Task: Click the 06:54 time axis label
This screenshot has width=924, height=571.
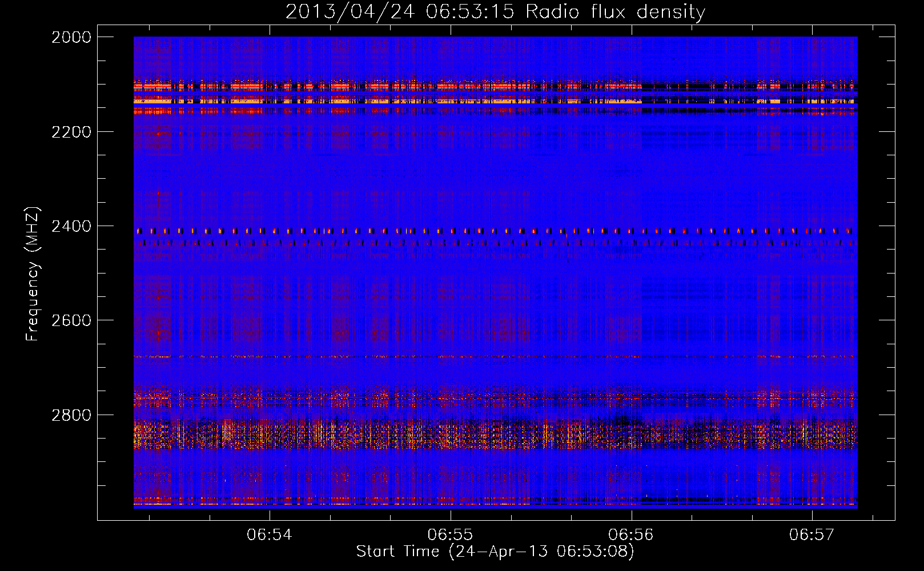Action: [x=270, y=534]
